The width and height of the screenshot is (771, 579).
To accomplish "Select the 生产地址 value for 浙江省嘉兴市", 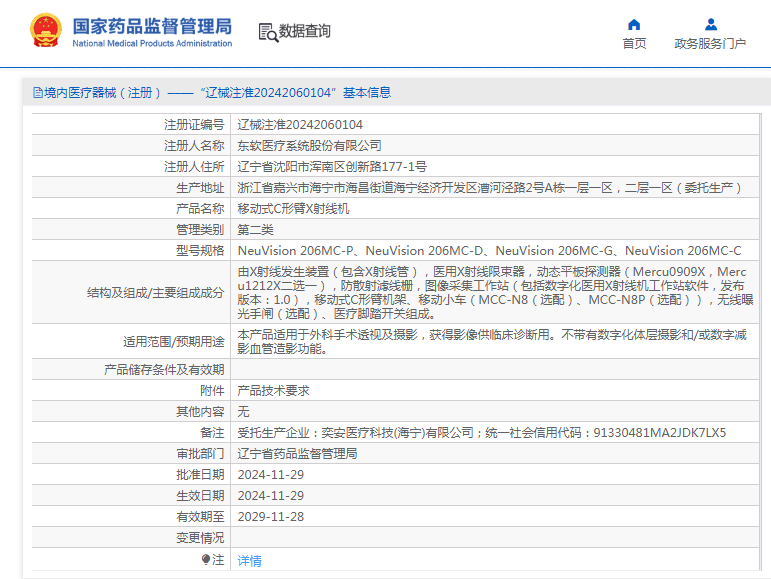I will (489, 188).
